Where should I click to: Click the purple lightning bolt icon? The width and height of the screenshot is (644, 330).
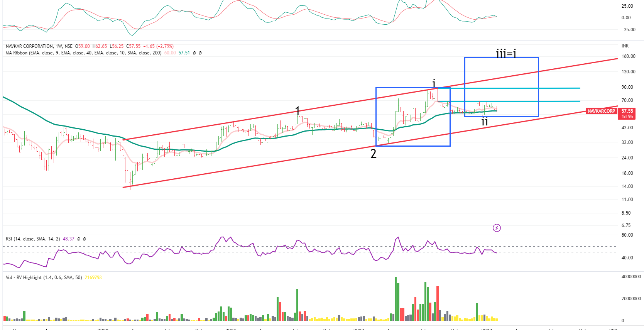(x=497, y=228)
